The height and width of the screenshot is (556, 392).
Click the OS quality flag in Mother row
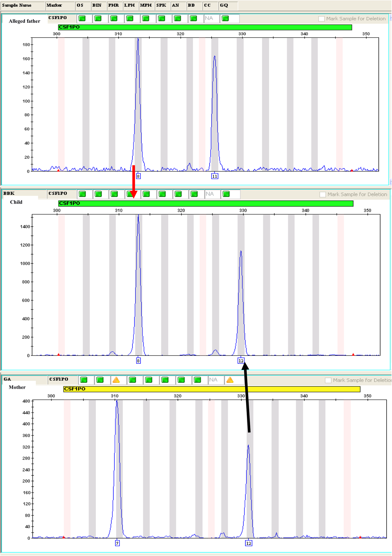tap(84, 380)
